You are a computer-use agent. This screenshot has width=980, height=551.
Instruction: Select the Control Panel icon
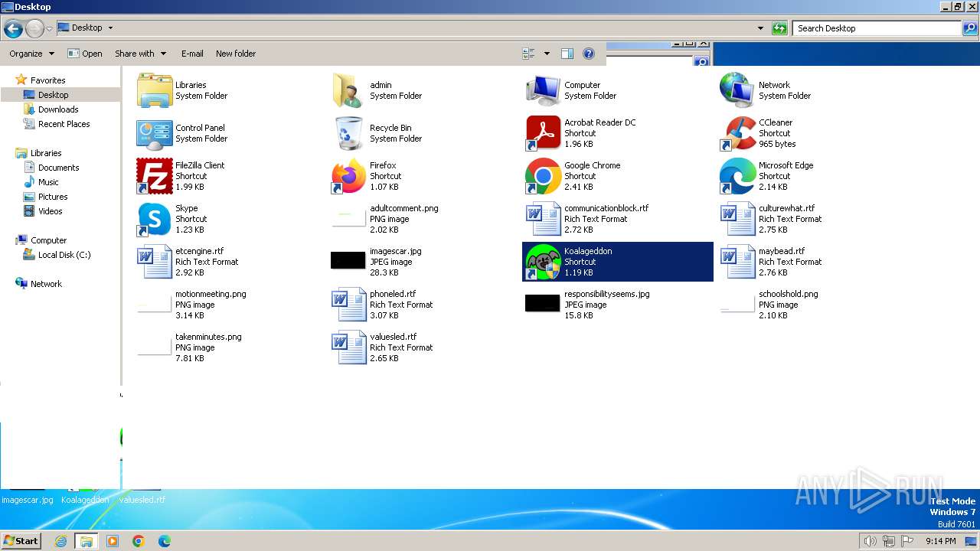(155, 133)
